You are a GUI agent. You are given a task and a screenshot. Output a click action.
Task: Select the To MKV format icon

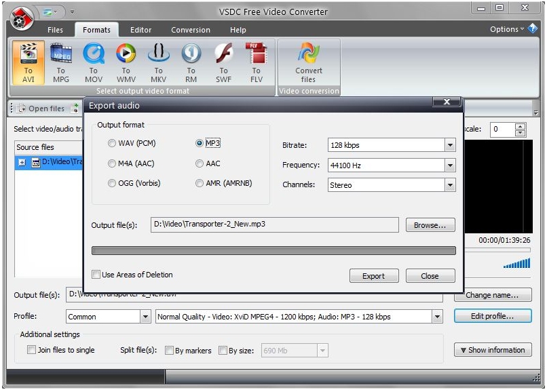(x=158, y=63)
